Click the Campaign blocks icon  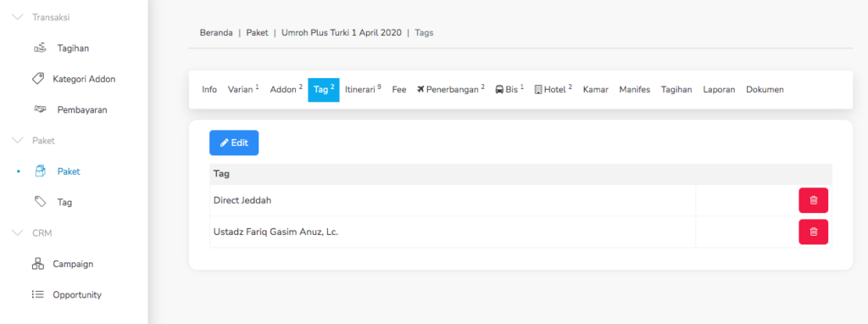tap(37, 264)
